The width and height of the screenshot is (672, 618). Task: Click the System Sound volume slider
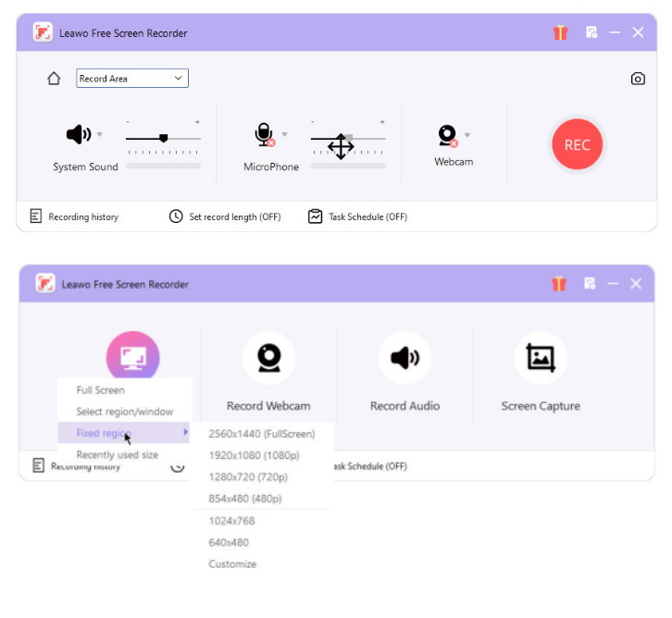tap(163, 139)
